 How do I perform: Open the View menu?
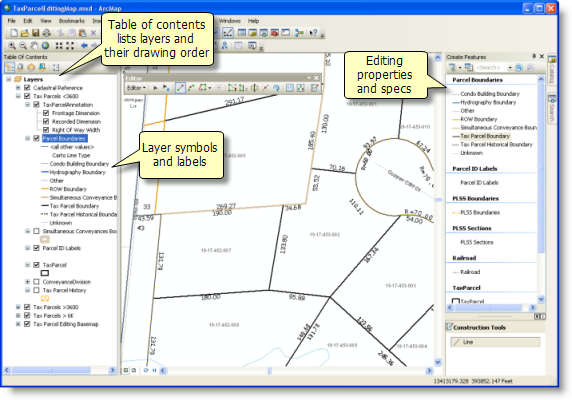45,21
